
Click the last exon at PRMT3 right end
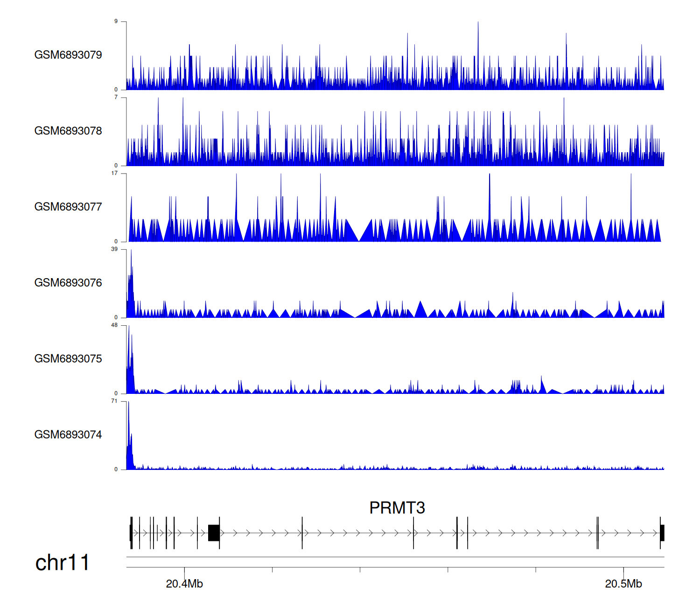tap(662, 533)
